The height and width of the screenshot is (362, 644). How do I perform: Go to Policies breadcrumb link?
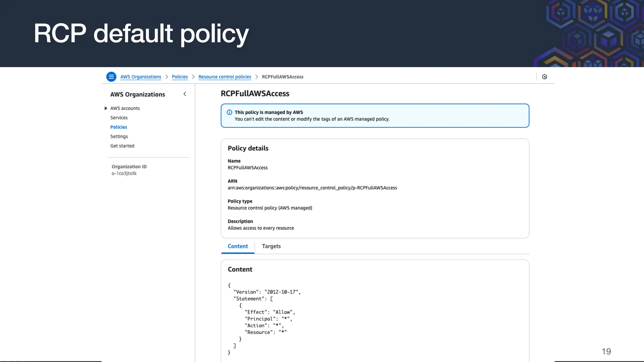click(x=180, y=77)
